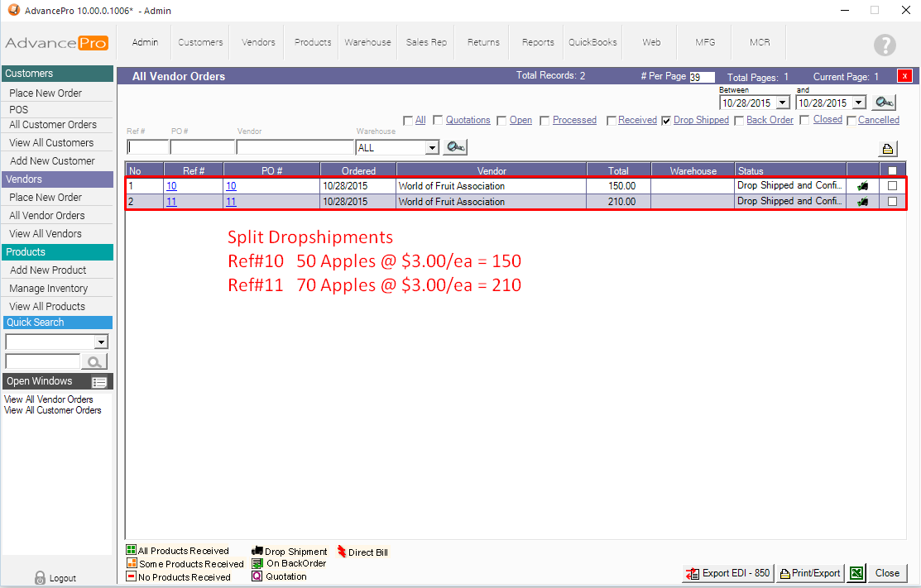Click the Quick Search magnifier button
Image resolution: width=921 pixels, height=588 pixels.
95,361
